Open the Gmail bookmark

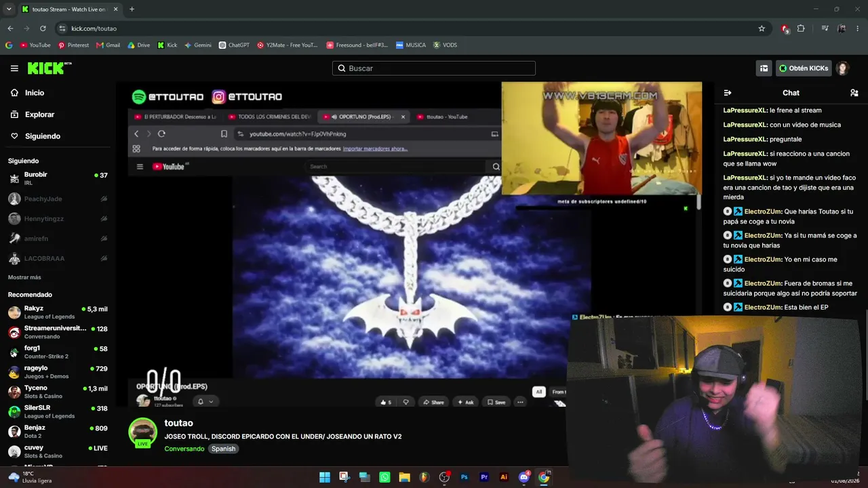[108, 45]
